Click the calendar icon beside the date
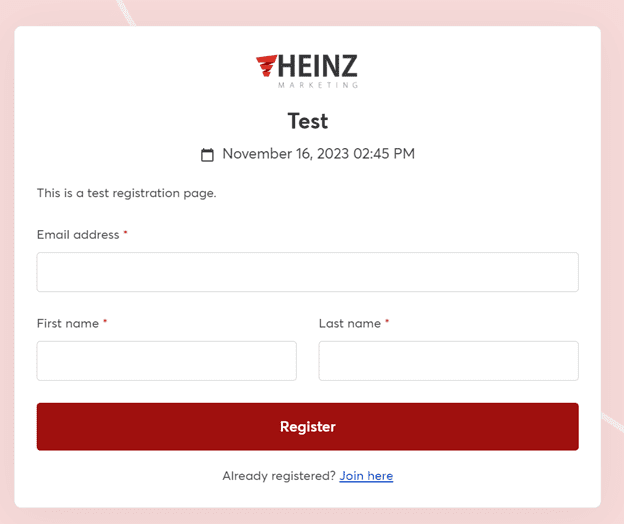Image resolution: width=624 pixels, height=524 pixels. pos(208,155)
